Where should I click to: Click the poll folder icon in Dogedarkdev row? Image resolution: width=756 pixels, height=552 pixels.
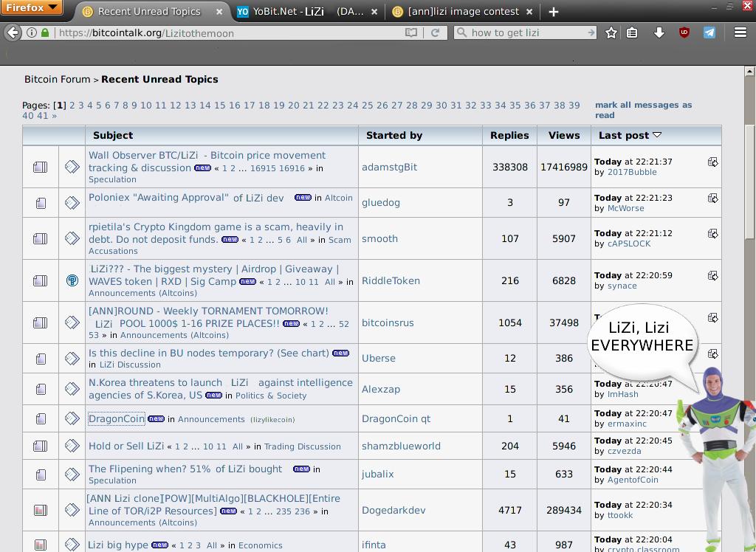[41, 510]
